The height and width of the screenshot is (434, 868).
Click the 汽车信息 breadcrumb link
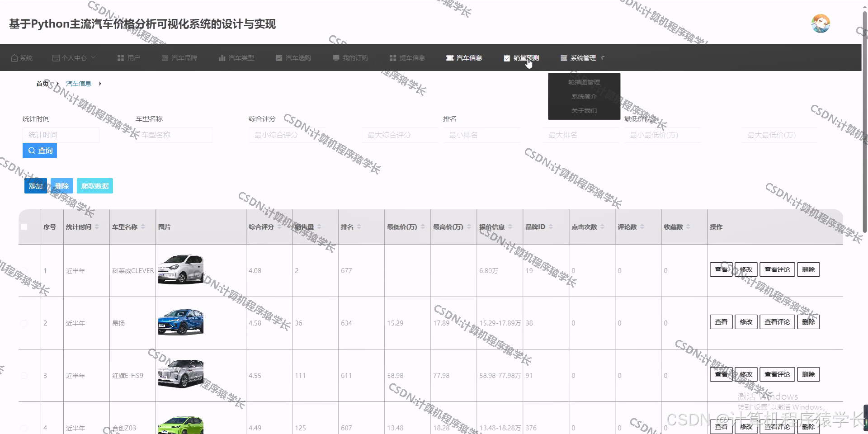pos(79,84)
